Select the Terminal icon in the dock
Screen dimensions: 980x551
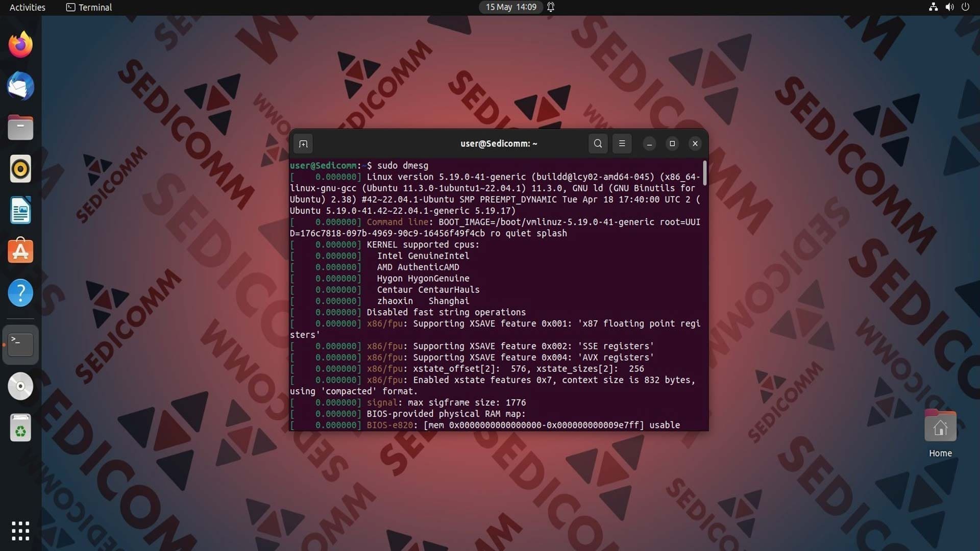(x=20, y=345)
